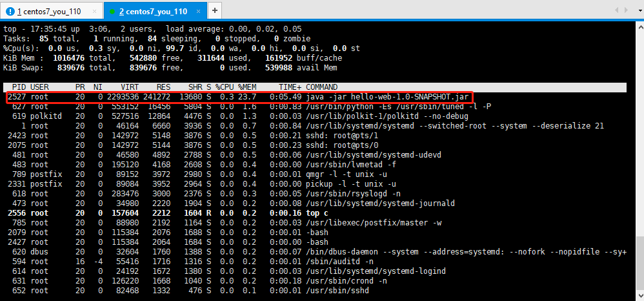Image resolution: width=644 pixels, height=301 pixels.
Task: Close the first centos7_you_110 tab
Action: pyautogui.click(x=94, y=11)
